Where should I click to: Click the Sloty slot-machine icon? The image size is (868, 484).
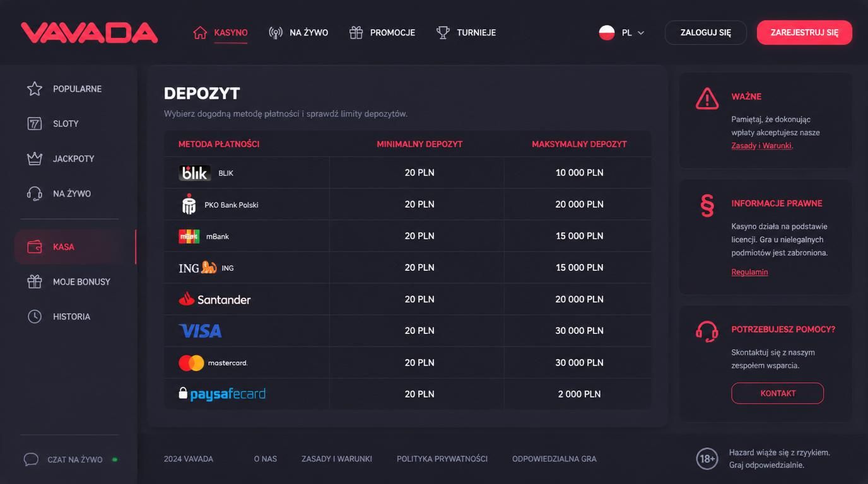35,124
